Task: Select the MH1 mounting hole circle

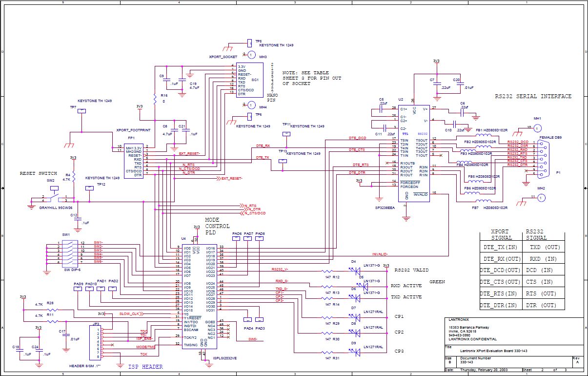Action: [537, 128]
